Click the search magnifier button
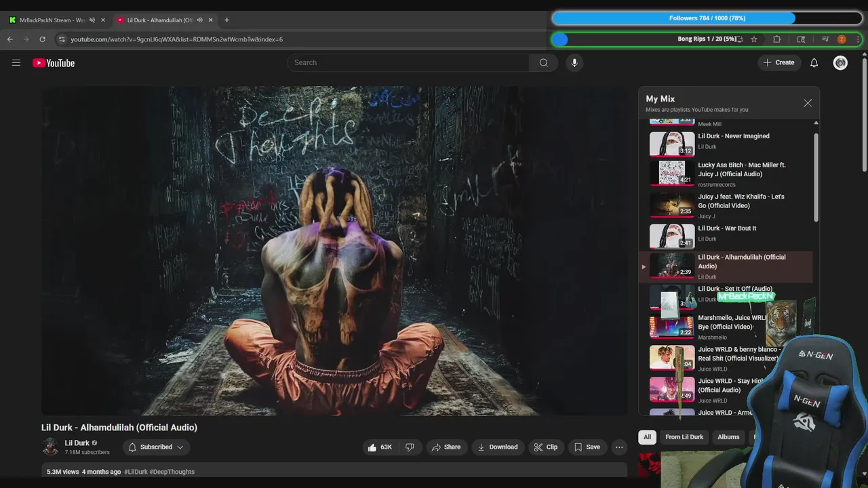 click(x=543, y=62)
